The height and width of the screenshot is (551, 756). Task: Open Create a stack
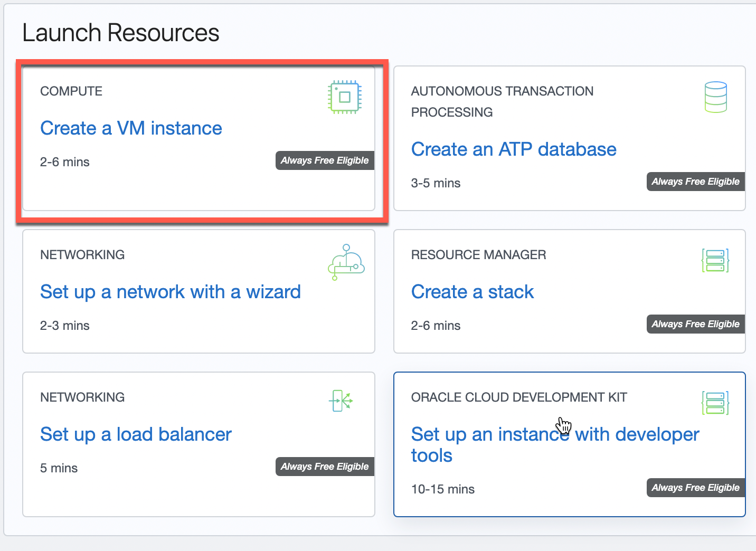click(472, 292)
